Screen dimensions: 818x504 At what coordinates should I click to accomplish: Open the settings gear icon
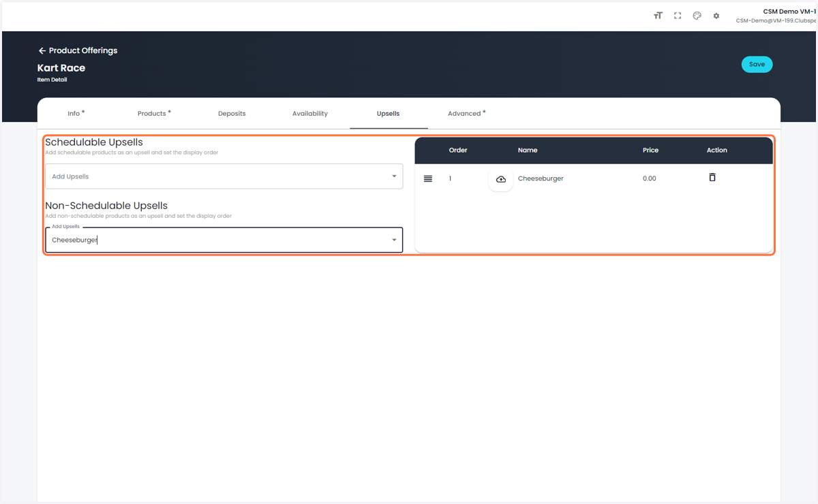[x=716, y=16]
